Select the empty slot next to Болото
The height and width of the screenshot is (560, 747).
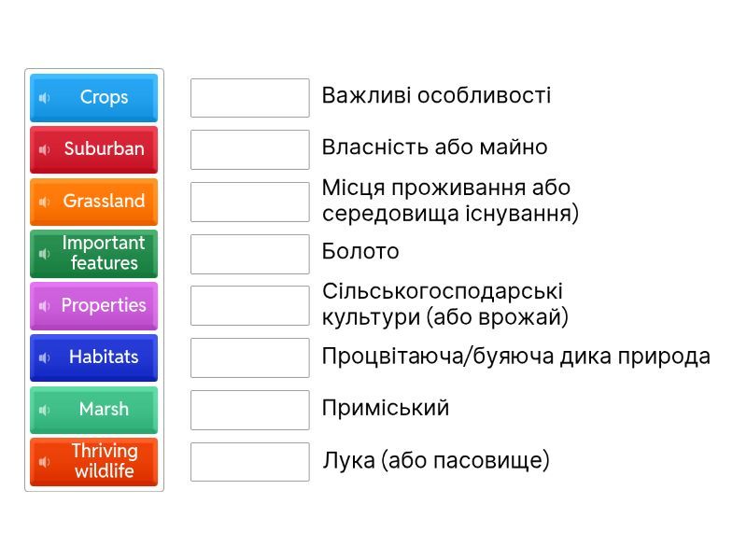coord(249,254)
